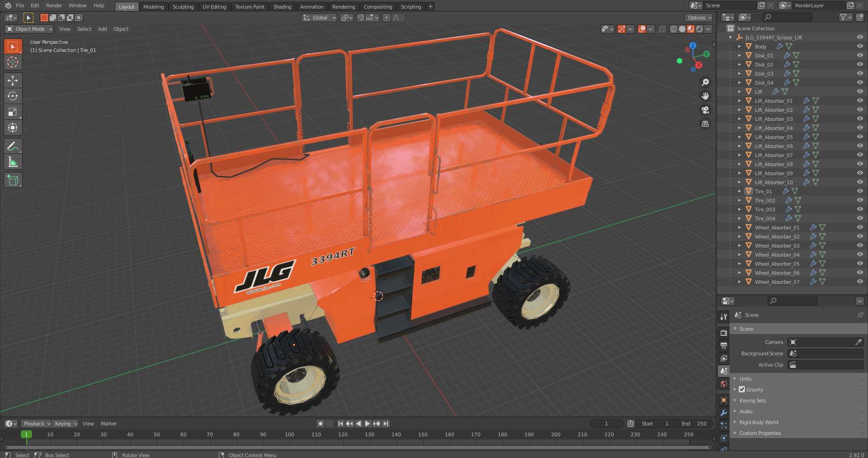Activate the Move tool
Viewport: 868px width, 458px height.
pyautogui.click(x=13, y=80)
